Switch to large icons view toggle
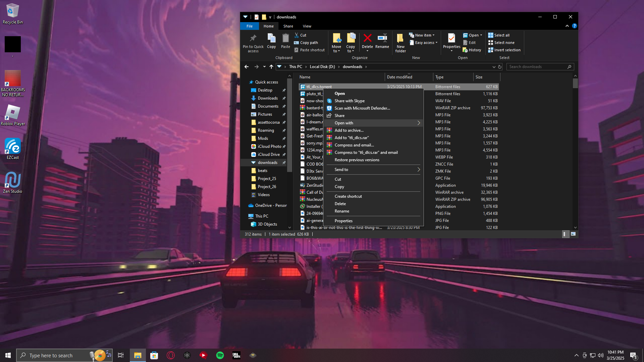Screen dimensions: 644x362 pyautogui.click(x=573, y=234)
